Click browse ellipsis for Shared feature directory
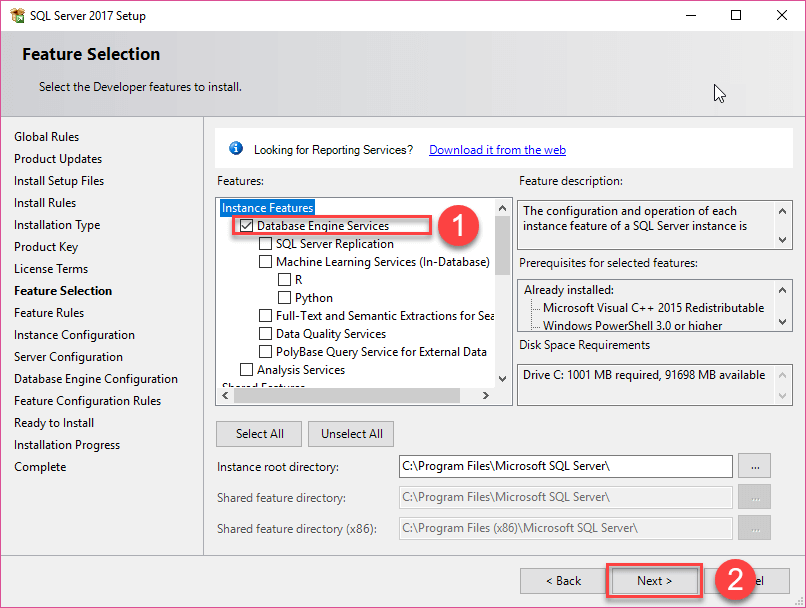Image resolution: width=806 pixels, height=608 pixels. tap(754, 497)
